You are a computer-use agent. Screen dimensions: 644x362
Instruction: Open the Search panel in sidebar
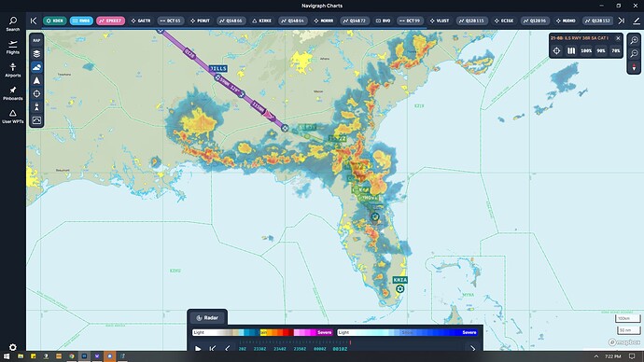[13, 24]
